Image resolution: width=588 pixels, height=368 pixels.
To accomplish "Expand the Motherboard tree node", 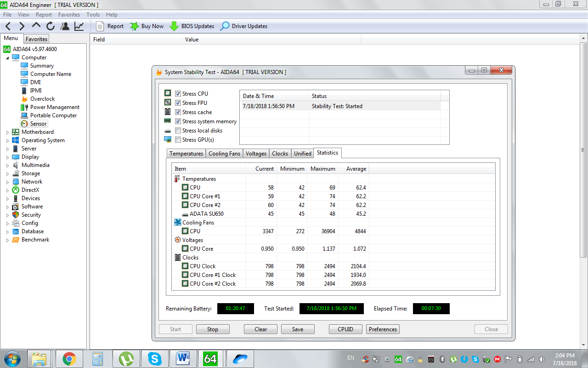I will (x=7, y=132).
